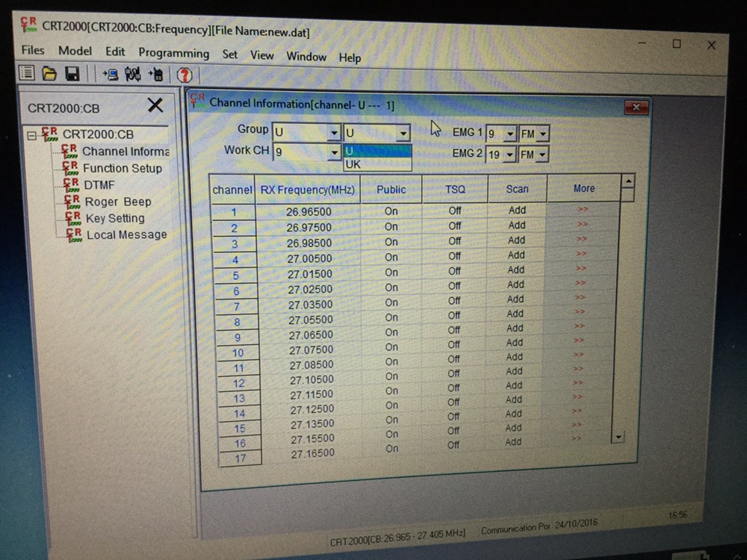747x560 pixels.
Task: Open the View menu
Action: 262,55
